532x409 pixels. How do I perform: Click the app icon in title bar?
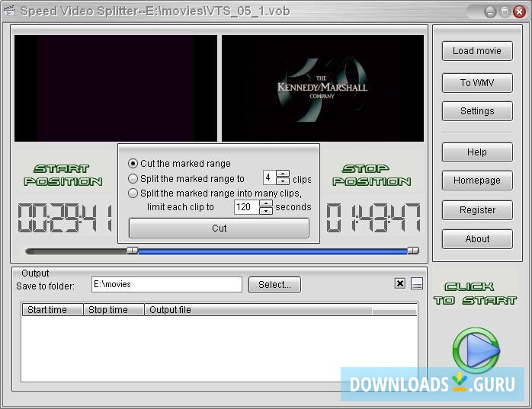click(x=9, y=11)
